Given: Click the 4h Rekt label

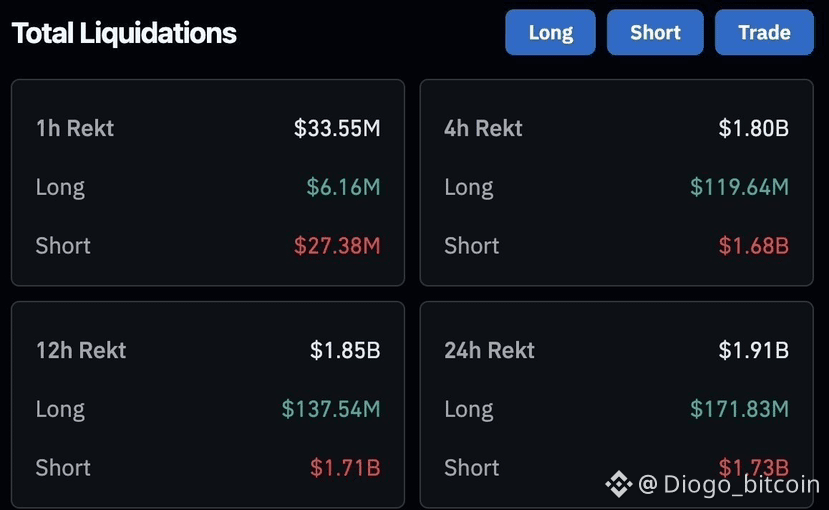Looking at the screenshot, I should point(483,128).
